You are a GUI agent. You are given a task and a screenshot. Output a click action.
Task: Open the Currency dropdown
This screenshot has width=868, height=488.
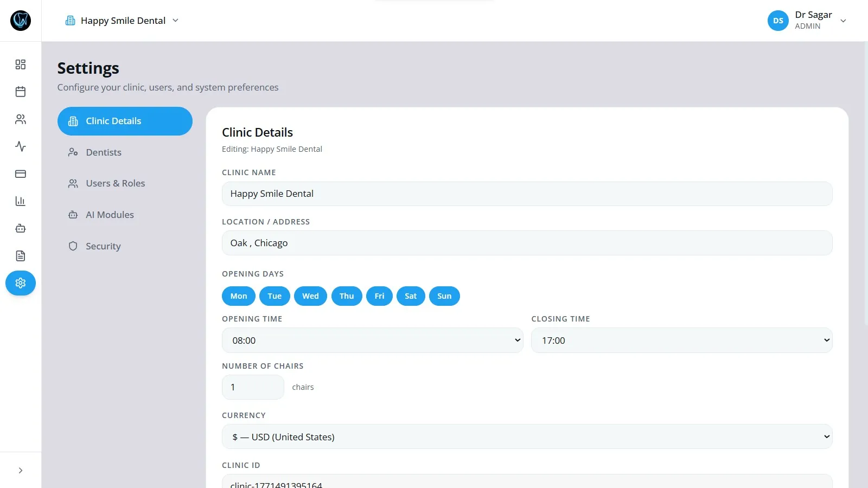[527, 436]
